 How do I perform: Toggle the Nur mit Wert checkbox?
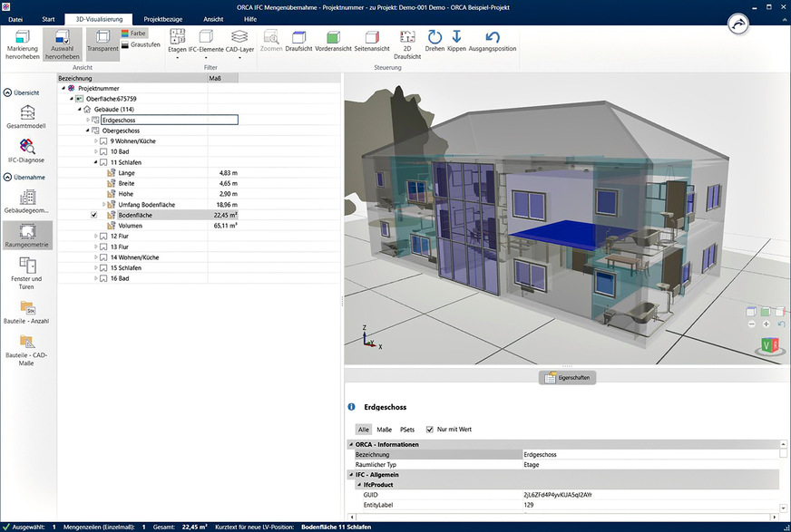tap(430, 429)
